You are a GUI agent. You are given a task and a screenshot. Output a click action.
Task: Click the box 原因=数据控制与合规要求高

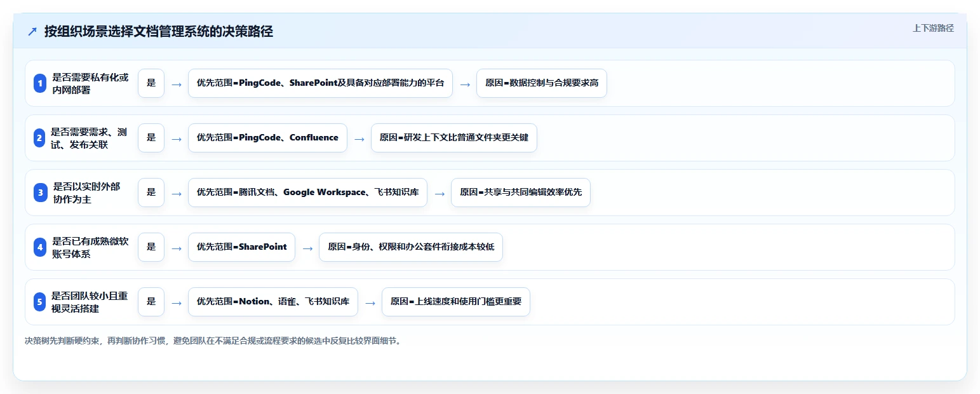coord(542,83)
